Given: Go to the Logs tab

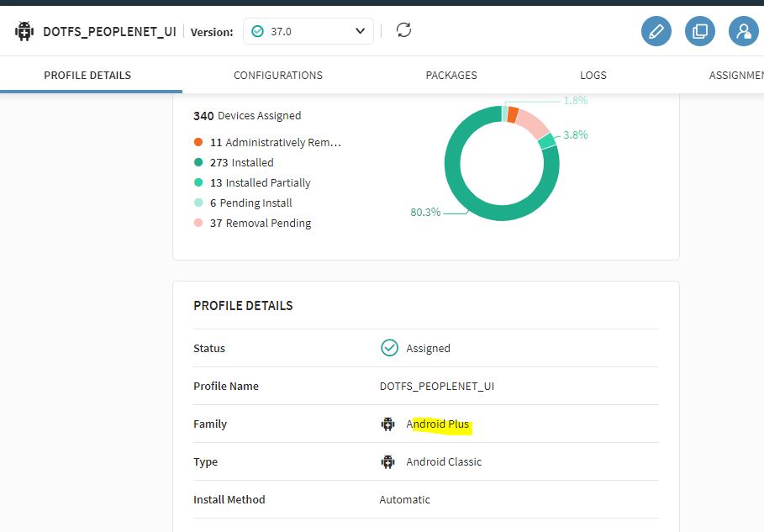Looking at the screenshot, I should [x=593, y=76].
